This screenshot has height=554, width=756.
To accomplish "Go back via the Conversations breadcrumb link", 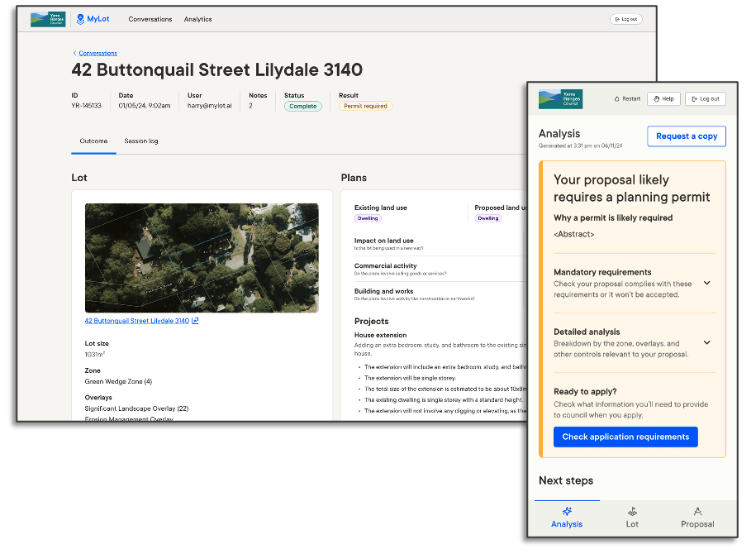I will [97, 53].
